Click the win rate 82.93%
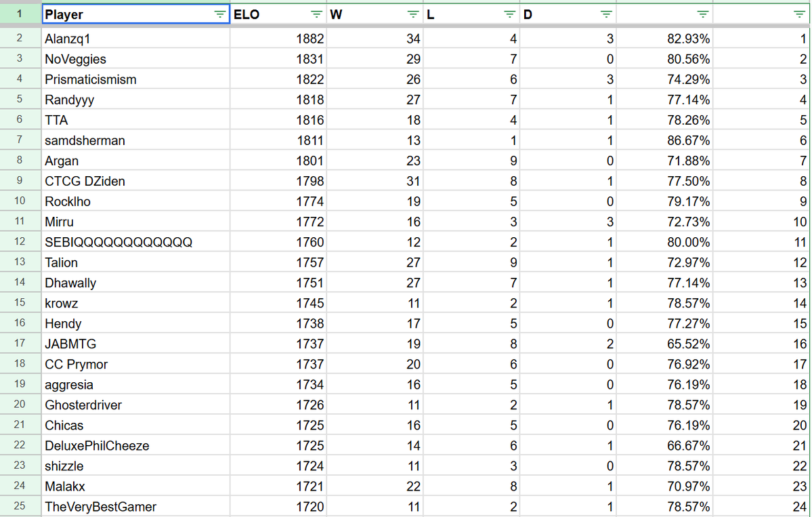 [x=664, y=39]
